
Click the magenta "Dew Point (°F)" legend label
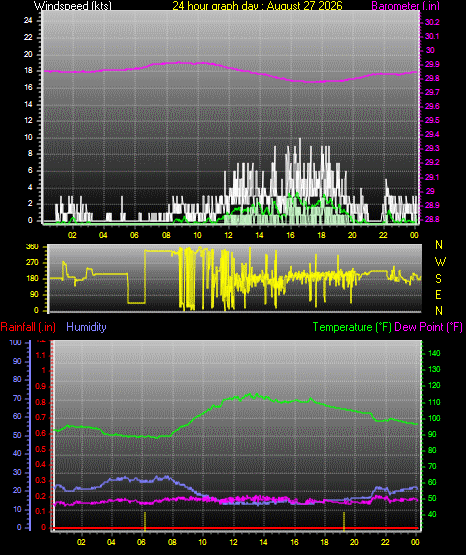(x=428, y=327)
